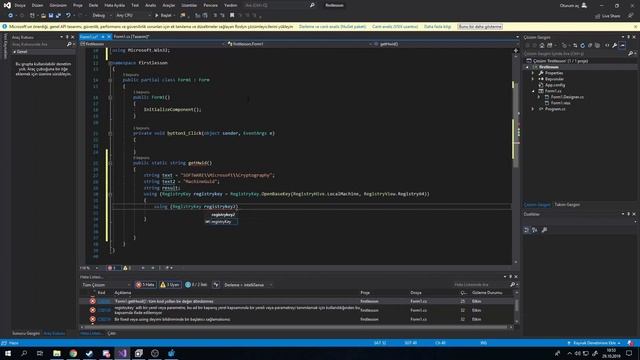Click the Live Share button label
Viewport: 640px width, 360px height.
click(x=611, y=16)
